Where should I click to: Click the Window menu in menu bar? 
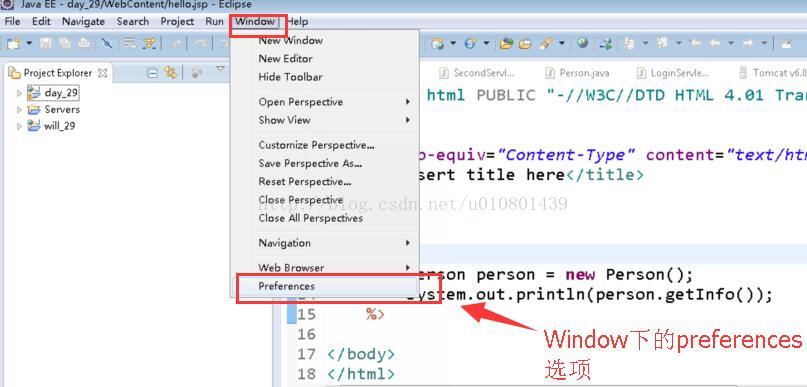(x=255, y=22)
